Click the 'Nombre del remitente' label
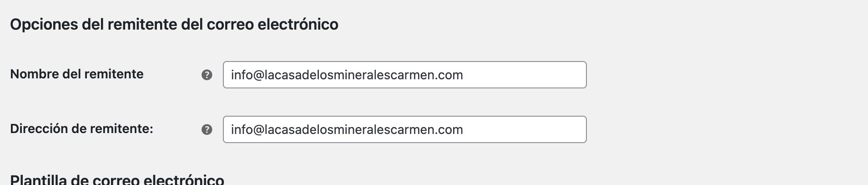868x185 pixels. [77, 74]
